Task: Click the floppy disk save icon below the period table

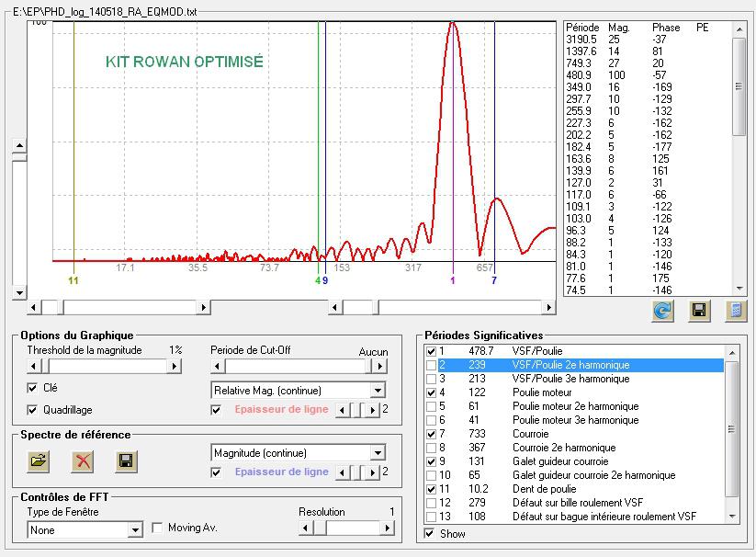Action: [699, 311]
